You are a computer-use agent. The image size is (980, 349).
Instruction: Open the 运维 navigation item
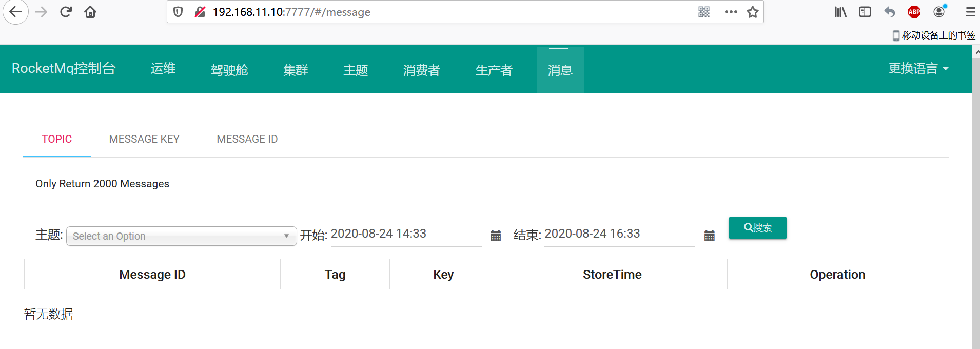coord(163,69)
